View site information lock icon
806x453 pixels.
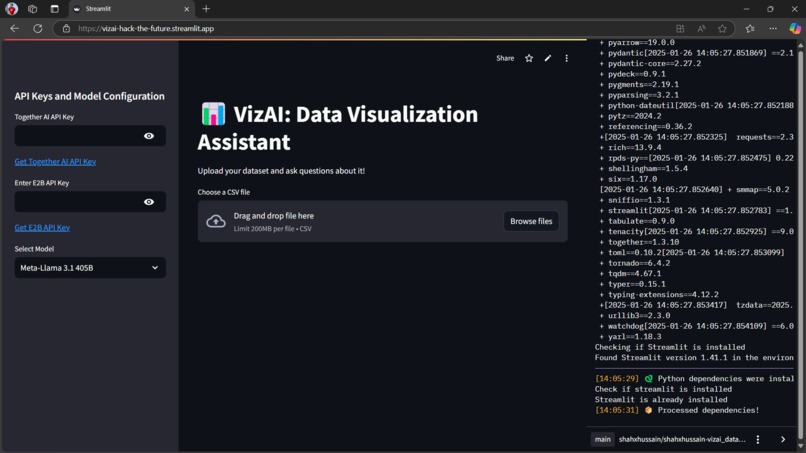[x=66, y=28]
